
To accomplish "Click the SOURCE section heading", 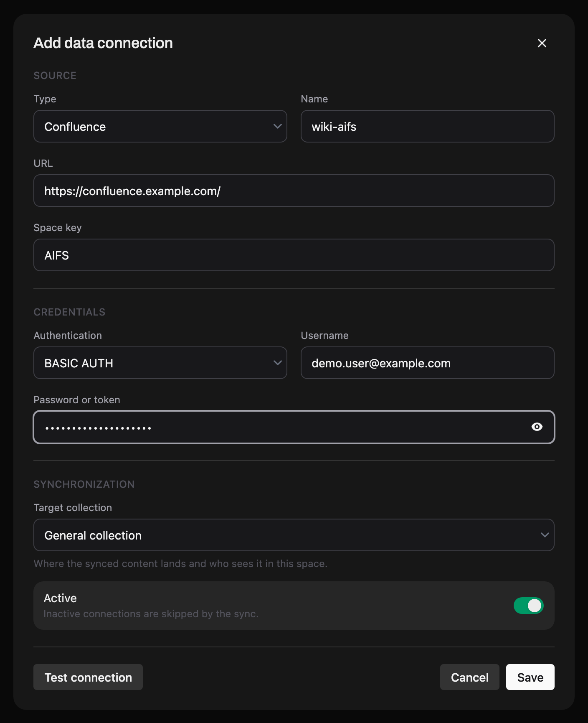I will click(x=55, y=76).
